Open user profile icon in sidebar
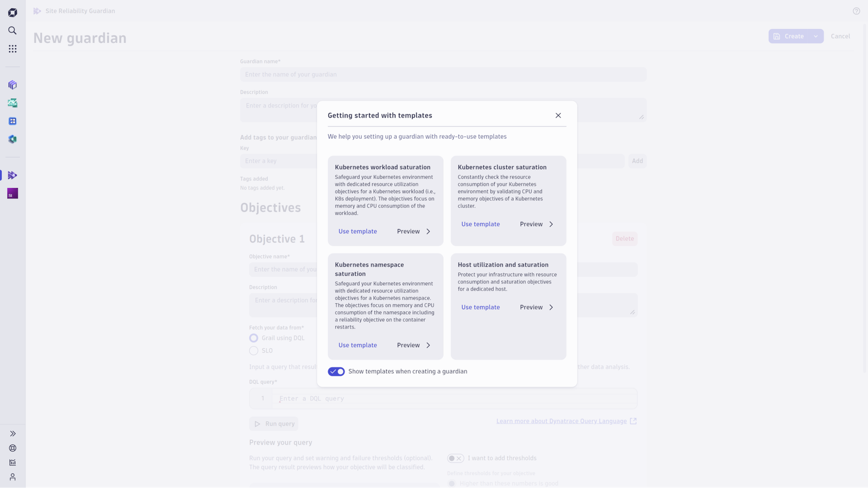Screen dimensions: 868x488 pos(12,477)
